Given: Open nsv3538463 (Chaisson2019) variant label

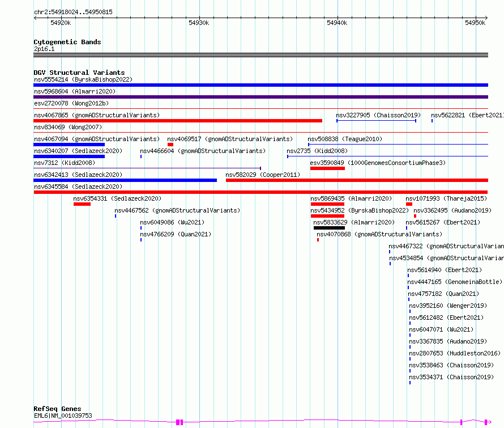Looking at the screenshot, I should pos(451,365).
